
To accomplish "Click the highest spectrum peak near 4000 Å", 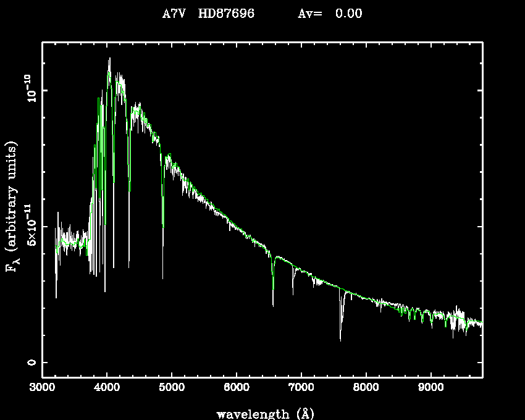I will click(109, 59).
